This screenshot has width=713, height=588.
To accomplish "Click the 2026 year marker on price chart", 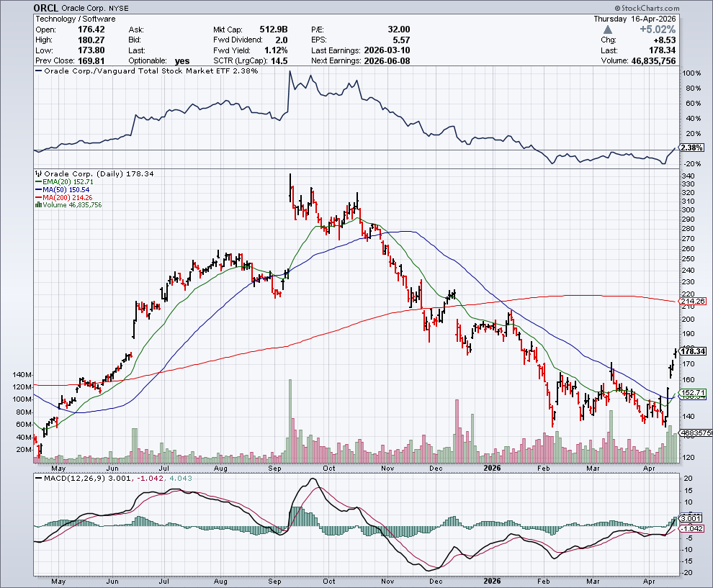I will [x=492, y=466].
